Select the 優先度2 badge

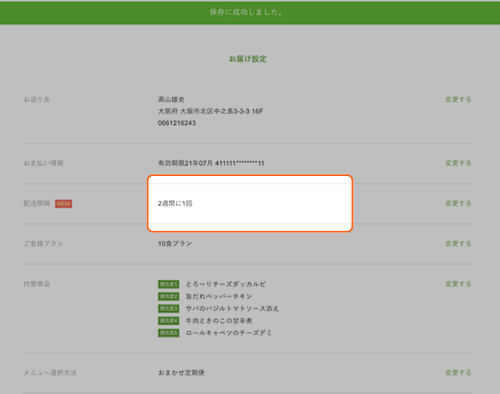click(168, 296)
